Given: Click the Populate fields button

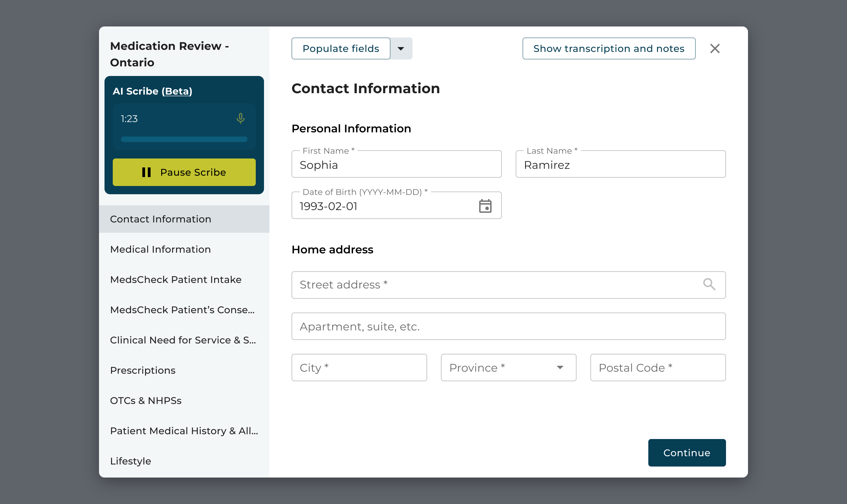Looking at the screenshot, I should pyautogui.click(x=341, y=48).
